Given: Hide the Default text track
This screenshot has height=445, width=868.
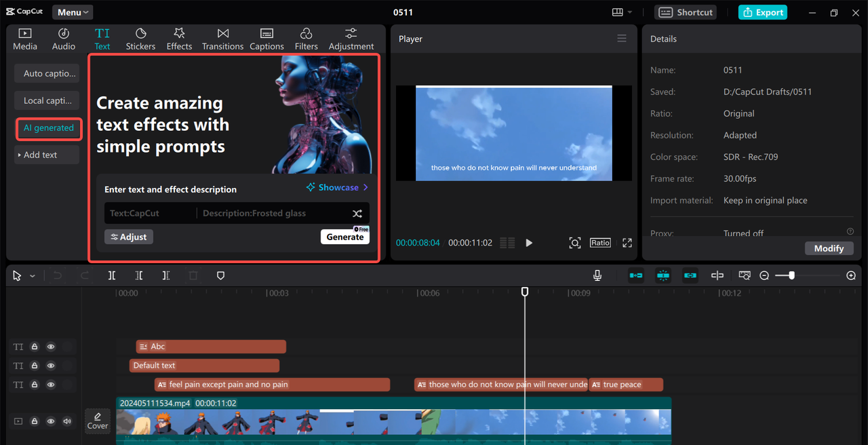Looking at the screenshot, I should click(x=51, y=366).
